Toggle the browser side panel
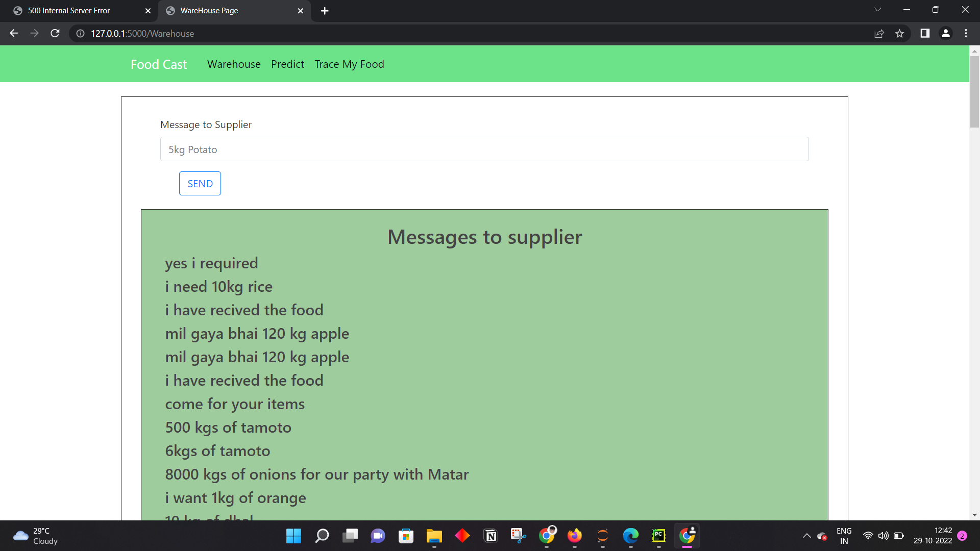Viewport: 980px width, 551px height. [924, 34]
